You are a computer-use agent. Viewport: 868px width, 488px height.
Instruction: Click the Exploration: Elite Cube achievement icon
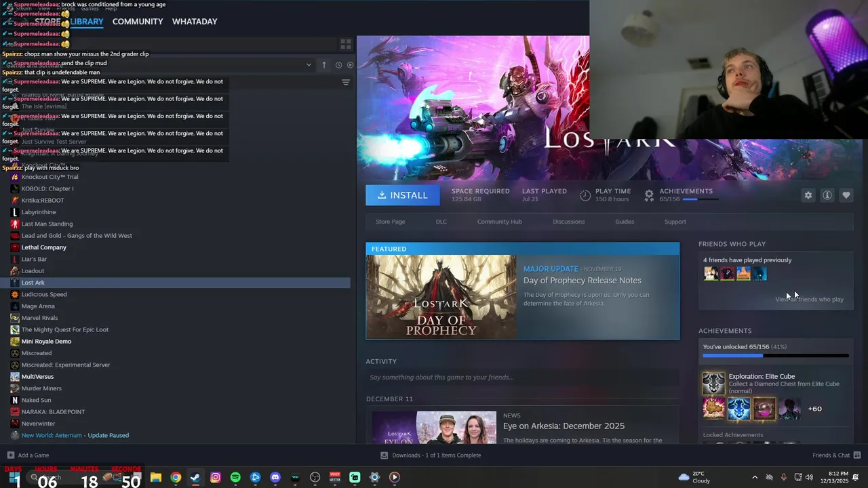(x=713, y=384)
